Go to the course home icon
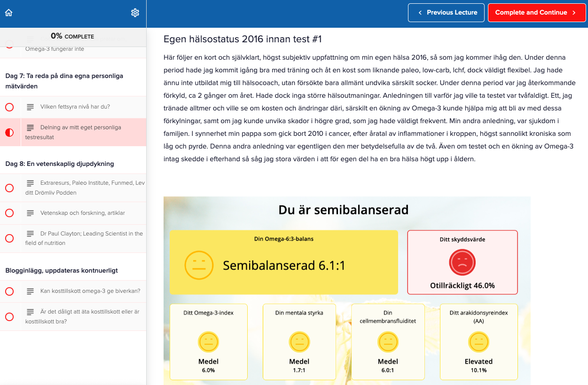 click(8, 13)
